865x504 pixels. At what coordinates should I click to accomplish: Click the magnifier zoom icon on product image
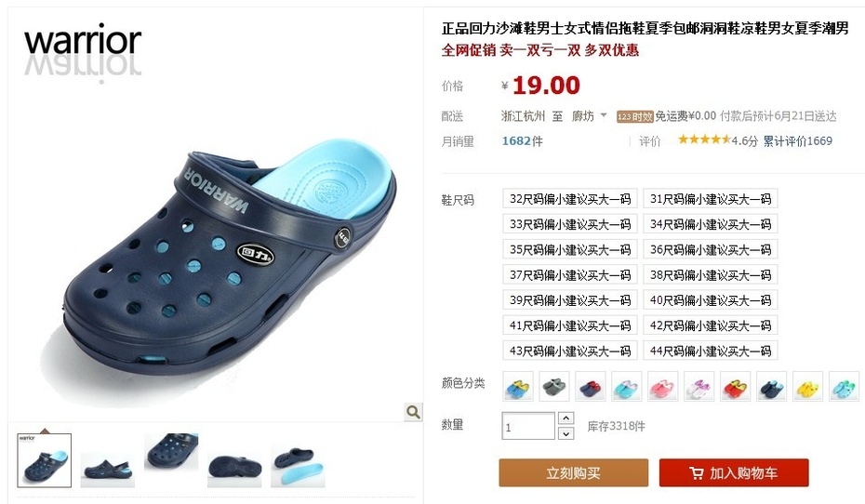tap(413, 411)
